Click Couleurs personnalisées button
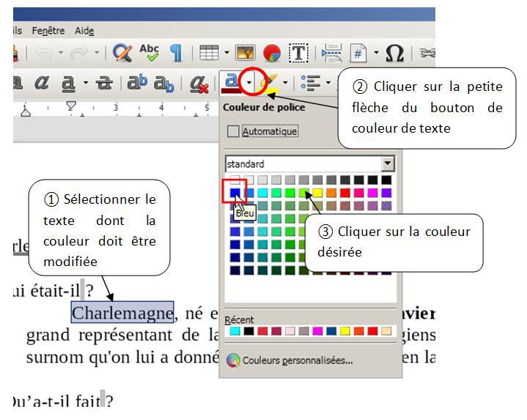This screenshot has width=527, height=420. pyautogui.click(x=290, y=361)
